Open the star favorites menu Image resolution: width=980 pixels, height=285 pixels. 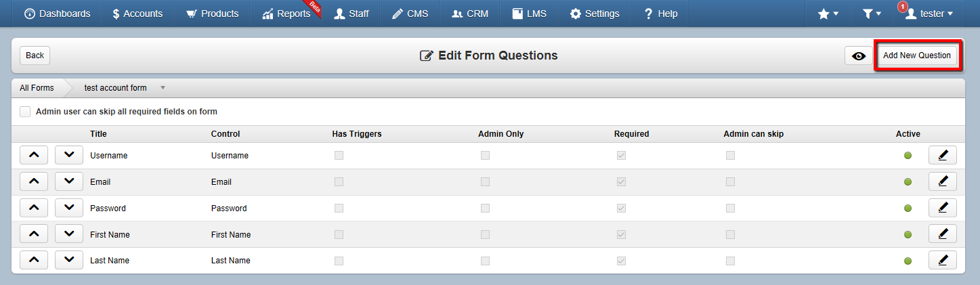pos(828,14)
